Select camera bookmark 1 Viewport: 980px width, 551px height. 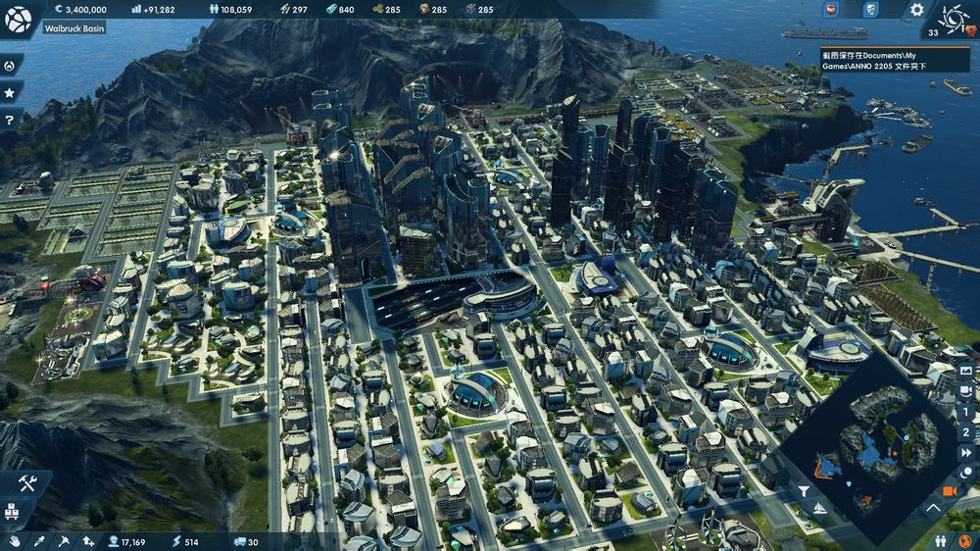(965, 412)
